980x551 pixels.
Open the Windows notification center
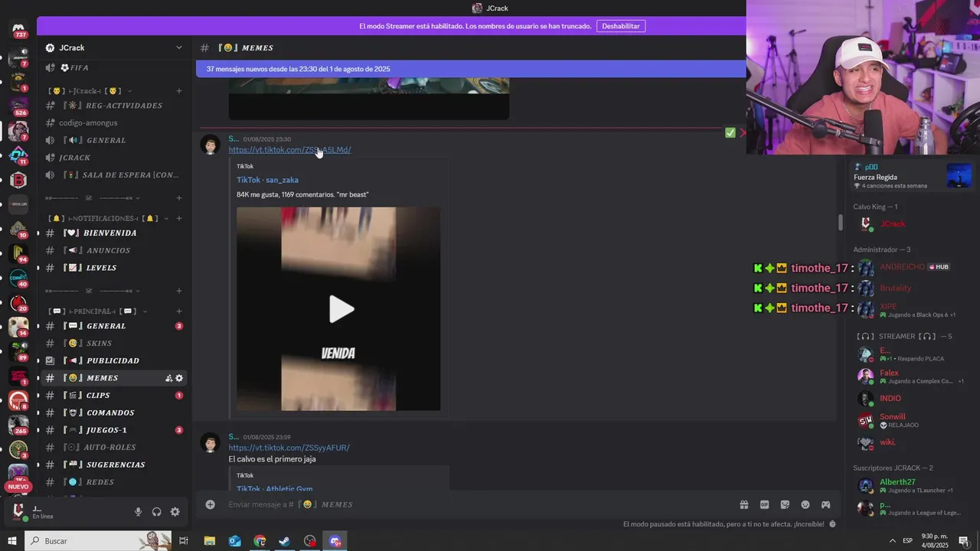(x=964, y=541)
